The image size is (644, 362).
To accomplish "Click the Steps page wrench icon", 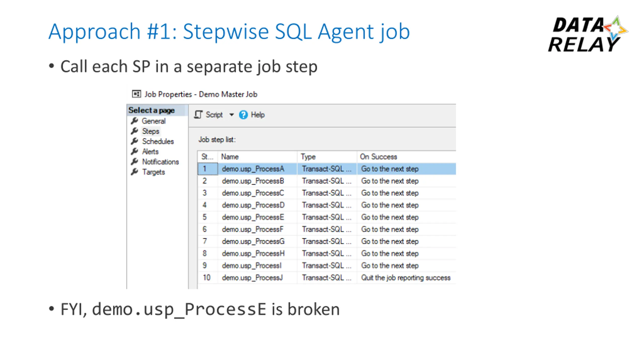I will (x=135, y=131).
